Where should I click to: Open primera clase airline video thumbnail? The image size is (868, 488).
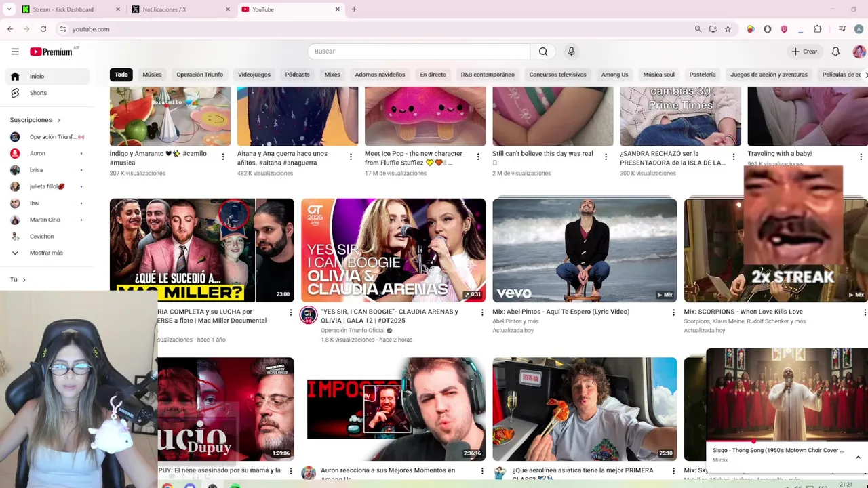coord(585,409)
